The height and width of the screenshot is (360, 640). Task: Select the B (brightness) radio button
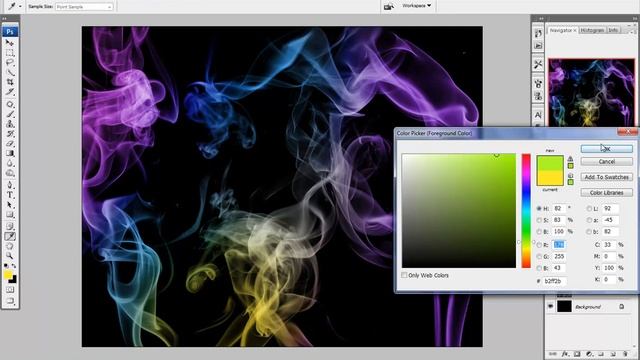coord(539,231)
